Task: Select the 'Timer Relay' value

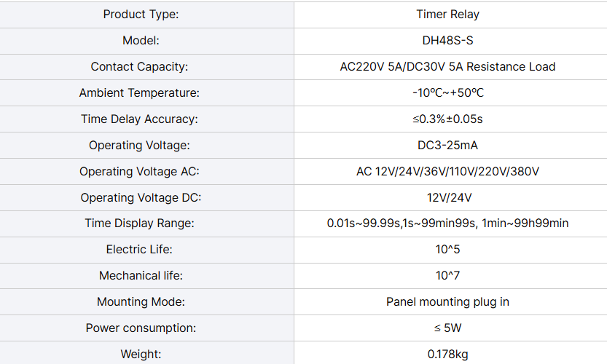Action: 448,15
